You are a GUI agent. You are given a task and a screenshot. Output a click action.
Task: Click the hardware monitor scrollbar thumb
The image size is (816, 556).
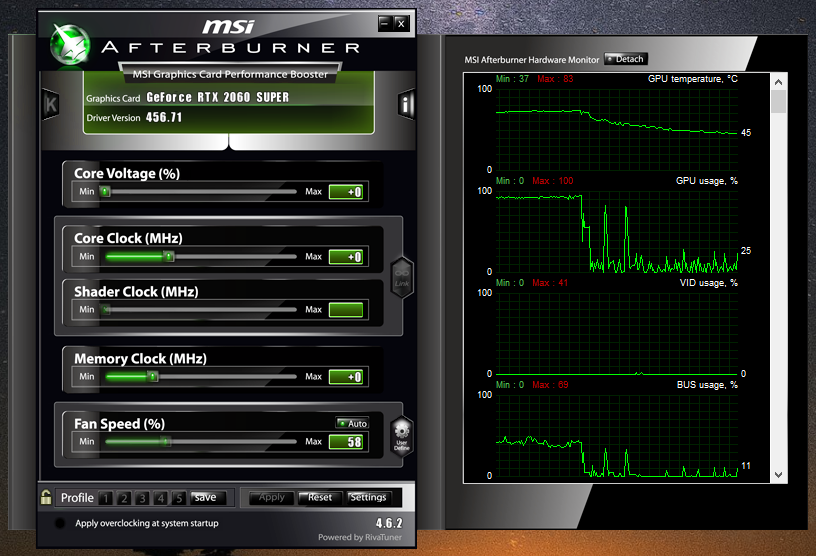[x=779, y=102]
